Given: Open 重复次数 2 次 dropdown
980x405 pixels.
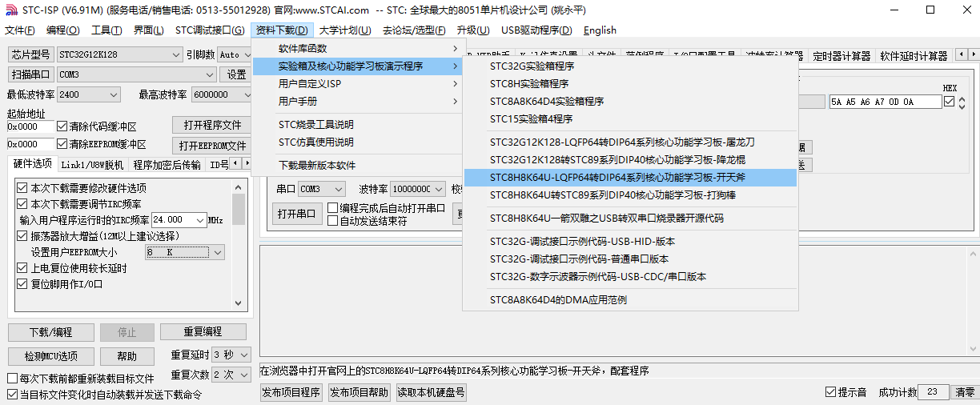Looking at the screenshot, I should tap(232, 375).
